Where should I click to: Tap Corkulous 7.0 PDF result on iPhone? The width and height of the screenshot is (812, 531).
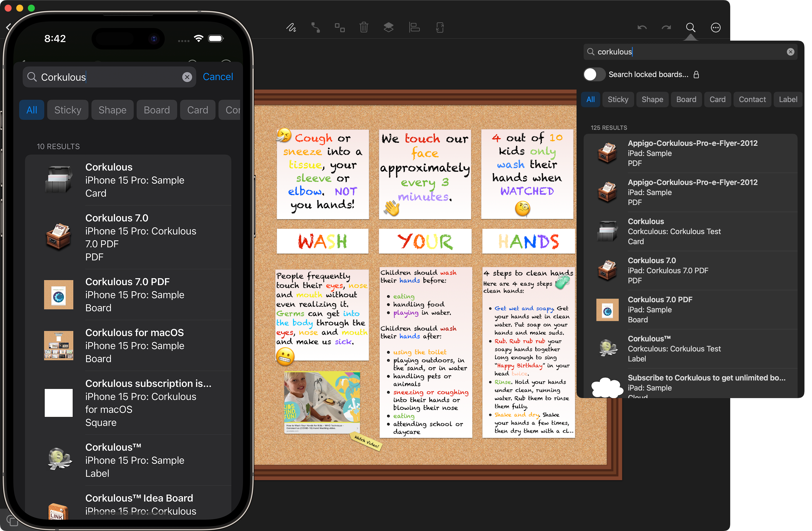tap(128, 238)
